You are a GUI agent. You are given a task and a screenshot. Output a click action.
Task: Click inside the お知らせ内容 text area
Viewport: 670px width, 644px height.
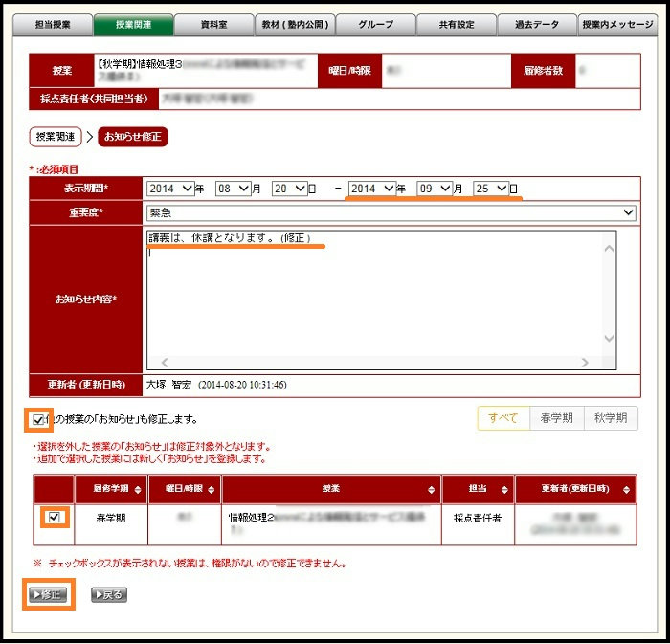click(373, 297)
